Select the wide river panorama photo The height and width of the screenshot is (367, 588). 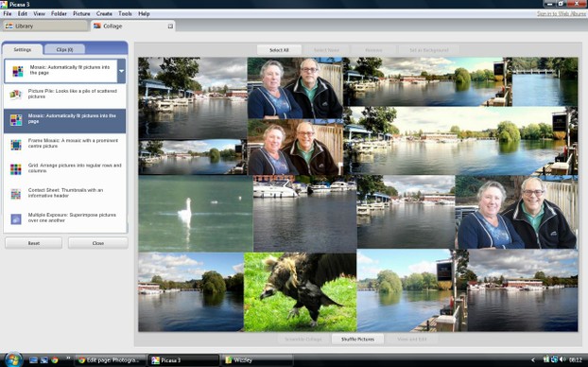pyautogui.click(x=460, y=141)
